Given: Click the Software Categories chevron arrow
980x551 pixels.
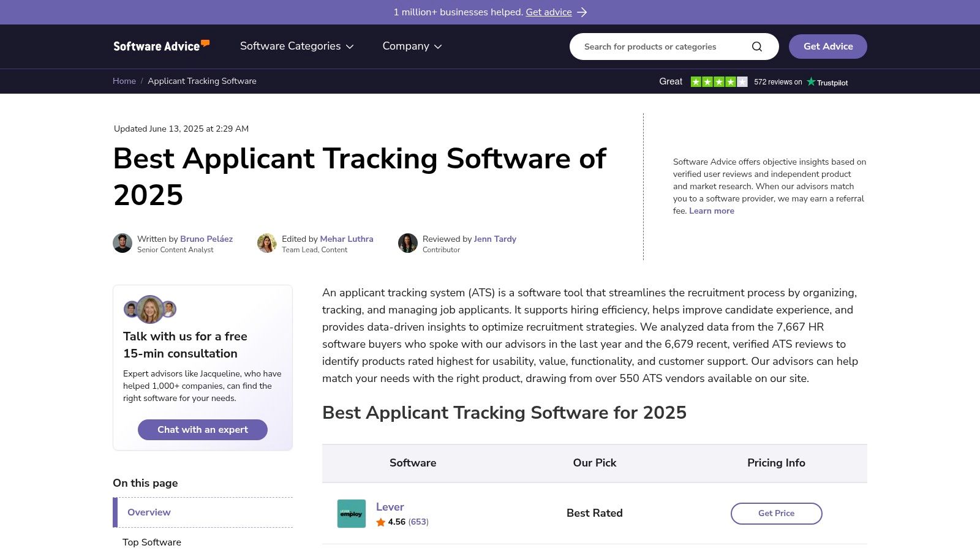Looking at the screenshot, I should [x=350, y=47].
